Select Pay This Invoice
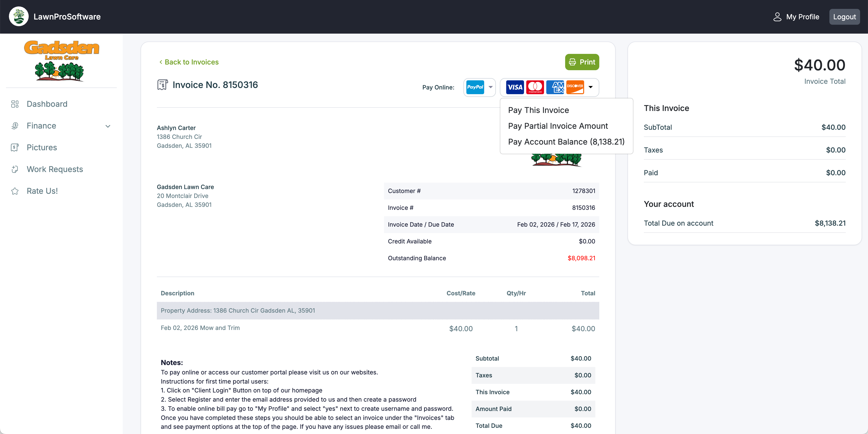 pos(538,110)
